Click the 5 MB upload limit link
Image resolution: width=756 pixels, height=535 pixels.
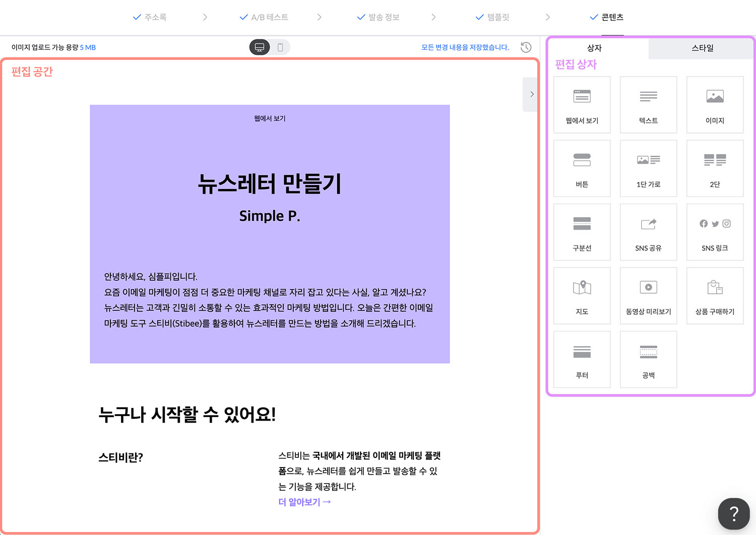(x=88, y=47)
